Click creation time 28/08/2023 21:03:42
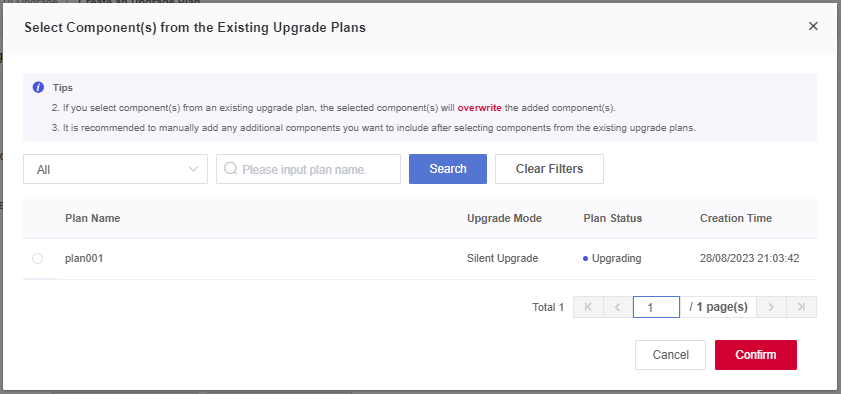 pos(749,258)
